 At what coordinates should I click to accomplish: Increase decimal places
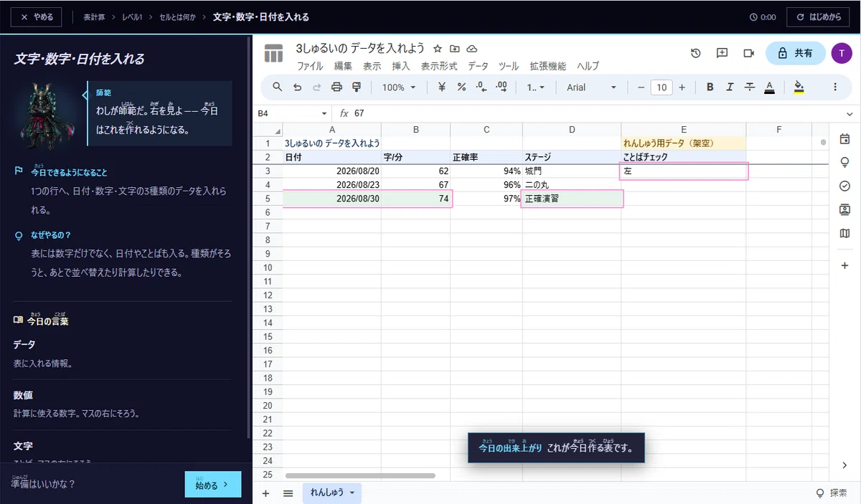[501, 87]
